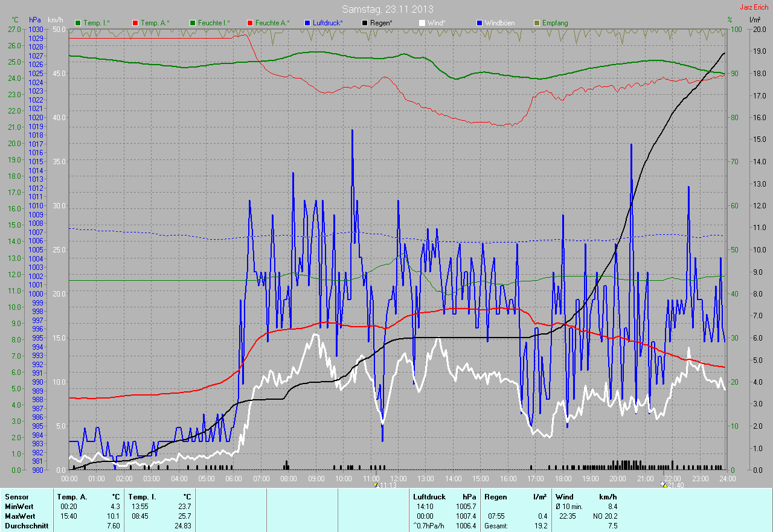Click the Temp. I. green legend swatch
Image resolution: width=773 pixels, height=532 pixels.
tap(78, 23)
